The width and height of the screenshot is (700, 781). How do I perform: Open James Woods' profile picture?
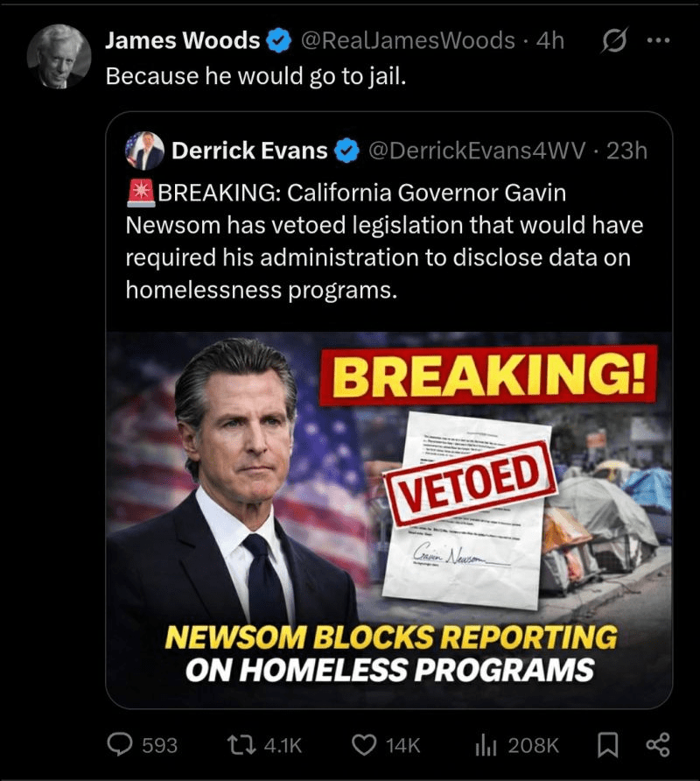[x=59, y=57]
